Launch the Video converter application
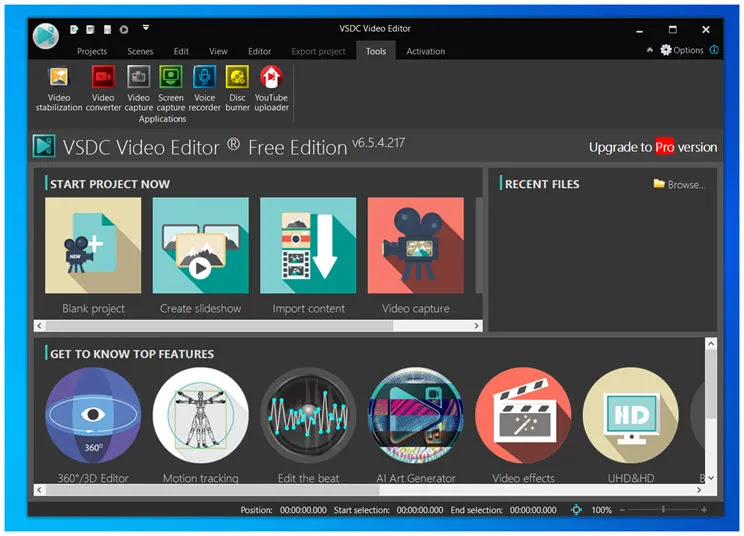The width and height of the screenshot is (744, 536). tap(103, 89)
